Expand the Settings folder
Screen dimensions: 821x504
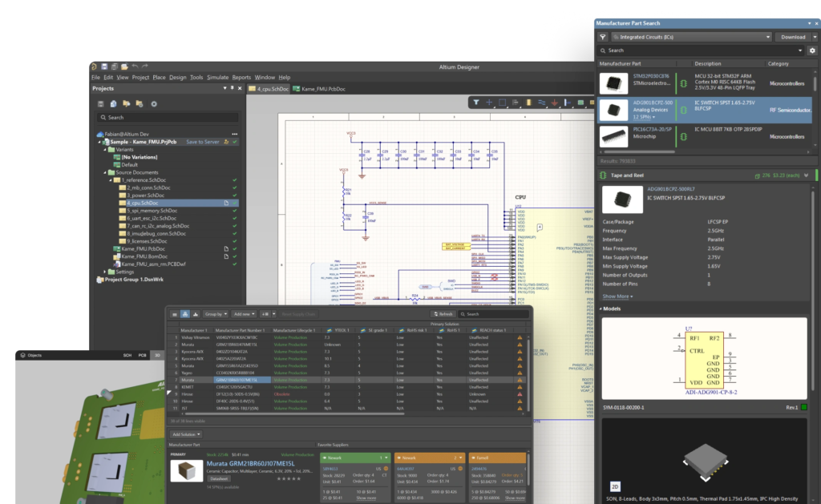tap(105, 272)
